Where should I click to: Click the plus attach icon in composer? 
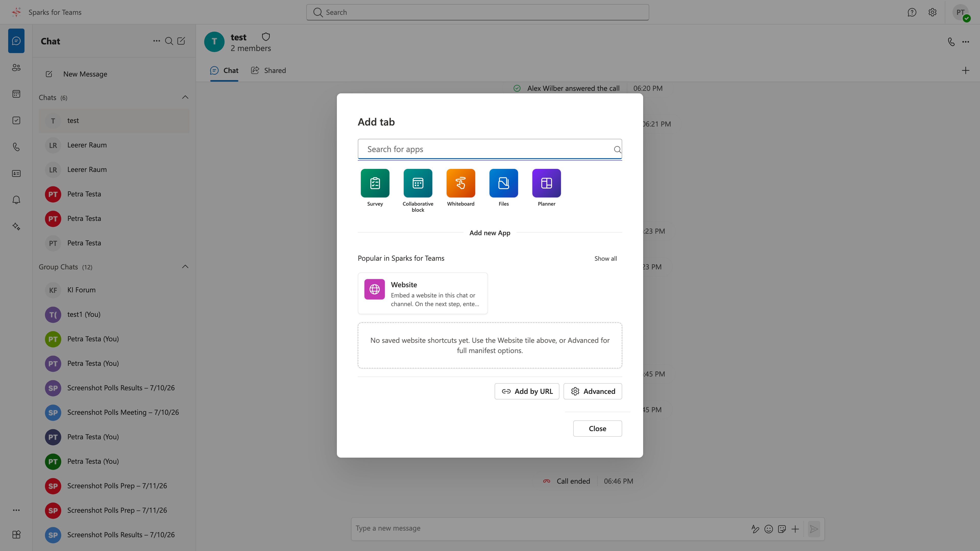click(x=795, y=529)
